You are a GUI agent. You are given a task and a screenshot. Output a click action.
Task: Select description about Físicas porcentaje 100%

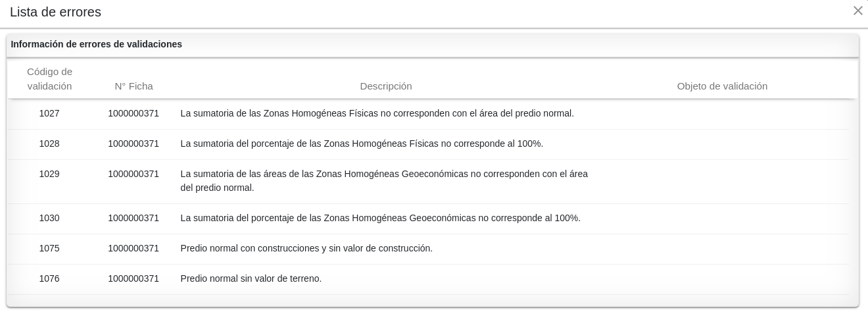[362, 144]
